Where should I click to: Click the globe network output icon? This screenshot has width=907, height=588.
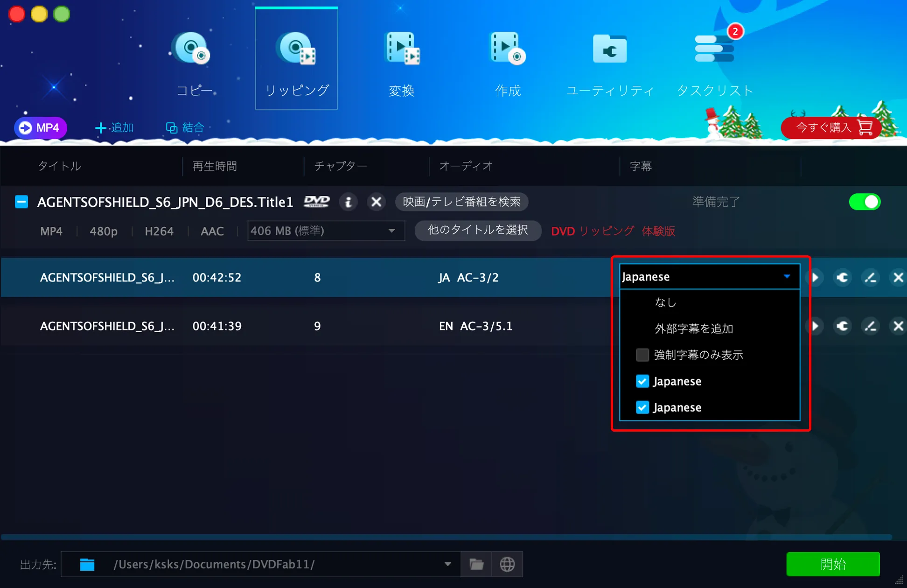(x=507, y=564)
